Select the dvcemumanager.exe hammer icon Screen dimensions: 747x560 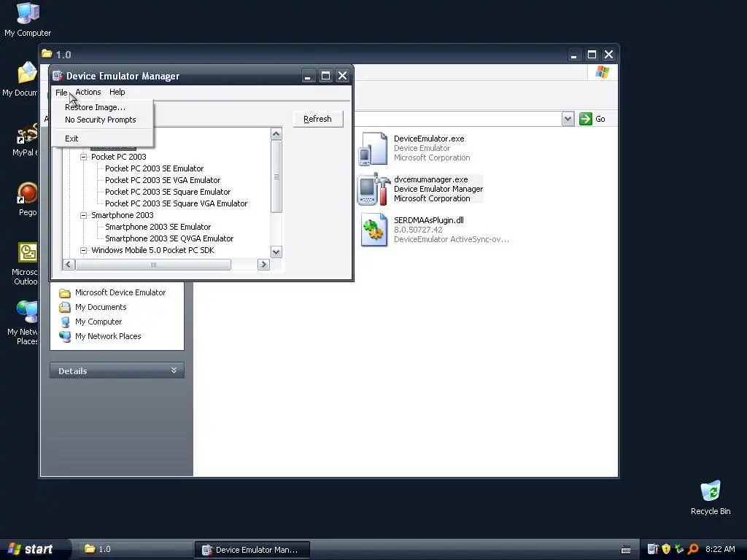point(374,189)
